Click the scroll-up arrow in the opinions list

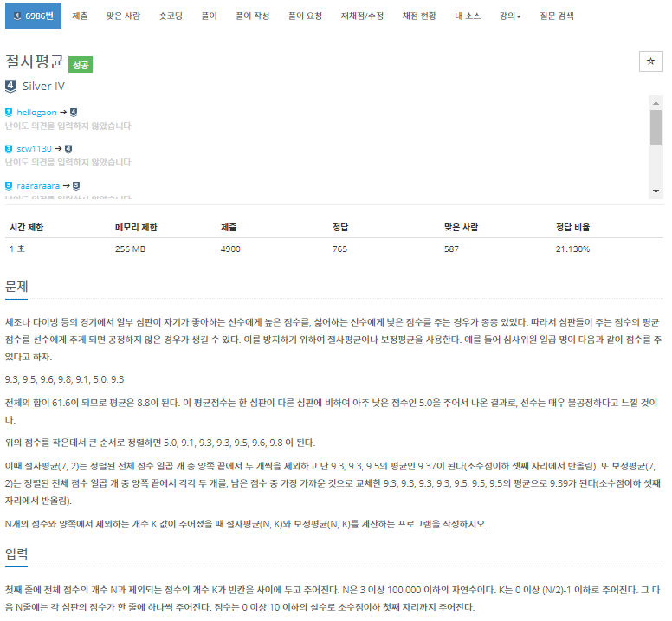(x=656, y=103)
